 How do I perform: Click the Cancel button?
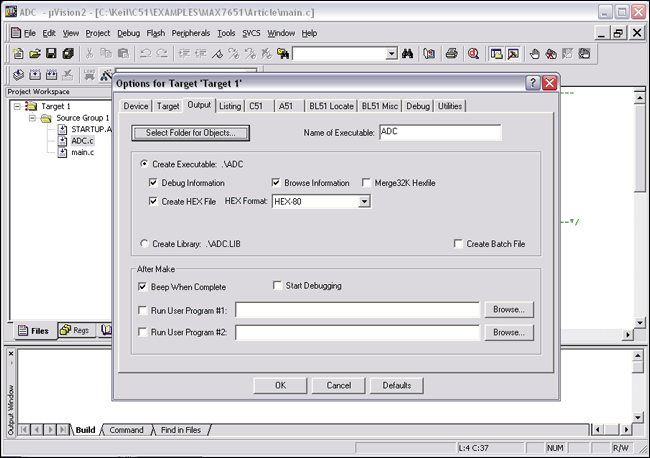click(338, 385)
